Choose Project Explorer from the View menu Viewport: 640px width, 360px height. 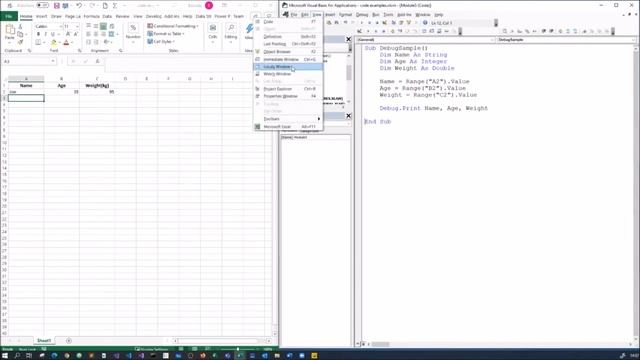pyautogui.click(x=288, y=89)
